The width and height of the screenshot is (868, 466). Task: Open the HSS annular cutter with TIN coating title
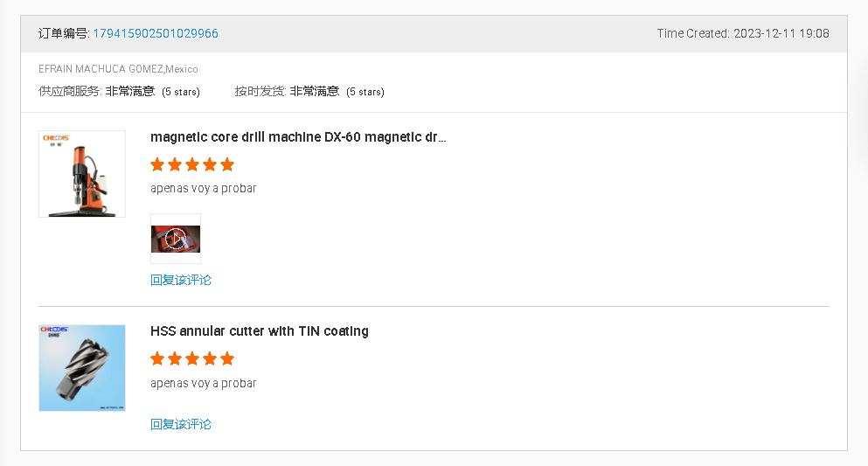coord(260,331)
